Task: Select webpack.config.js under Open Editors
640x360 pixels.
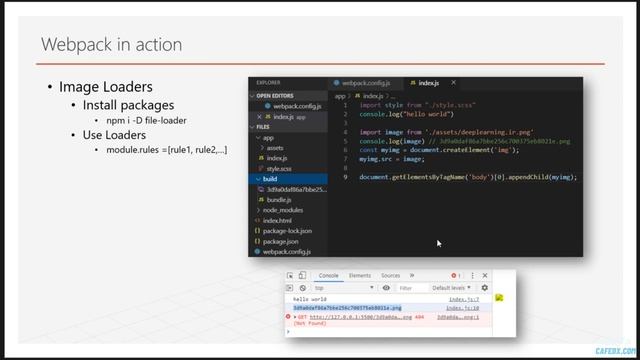Action: pos(297,106)
